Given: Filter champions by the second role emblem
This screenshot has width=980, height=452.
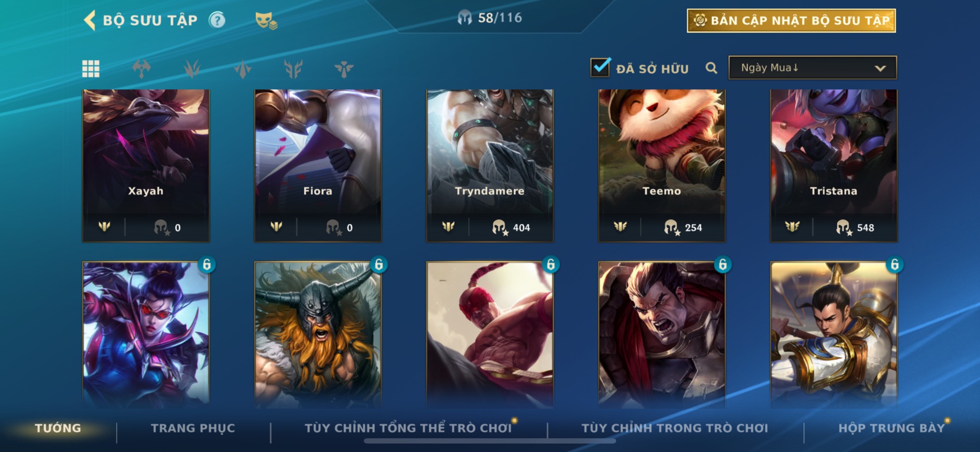Looking at the screenshot, I should (192, 69).
